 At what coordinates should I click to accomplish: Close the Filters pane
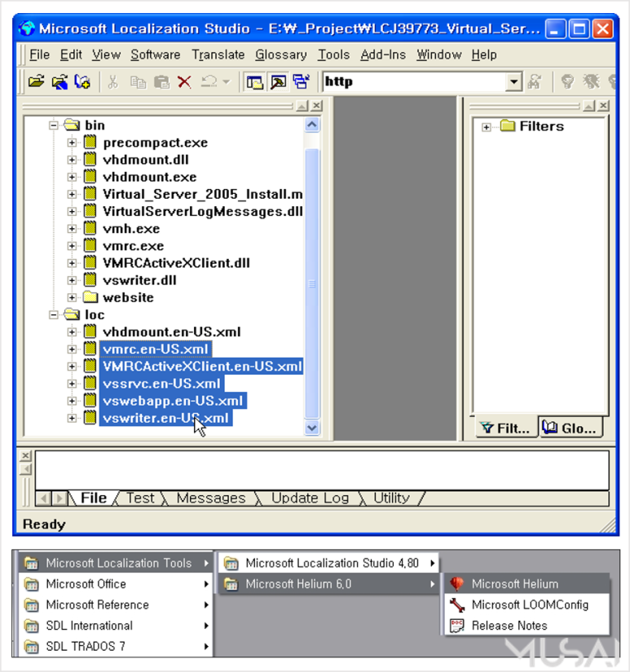tap(603, 105)
